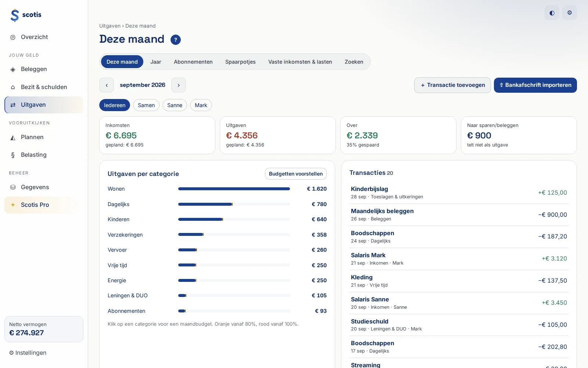Select the Leningen & DUO category
The image size is (588, 368).
[x=217, y=296]
